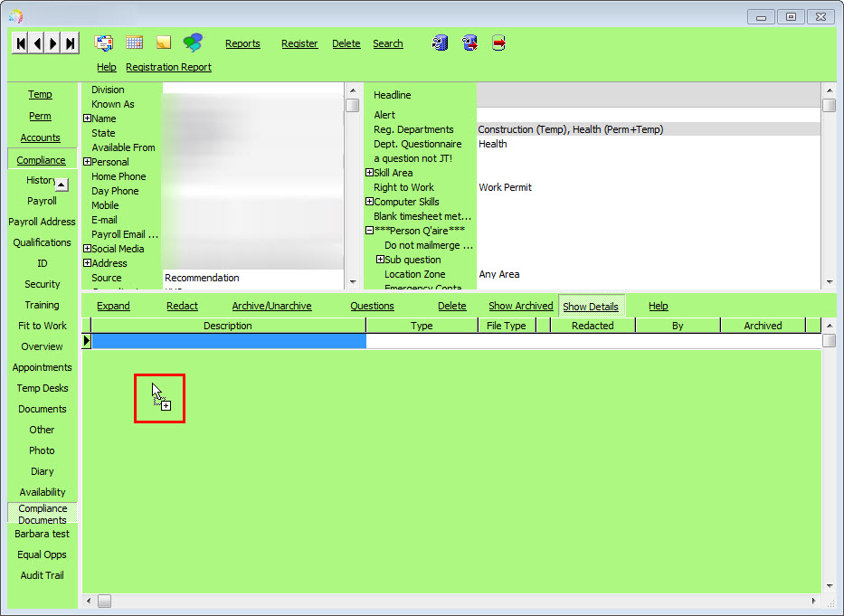The width and height of the screenshot is (844, 616).
Task: Go to the next record
Action: tap(53, 43)
